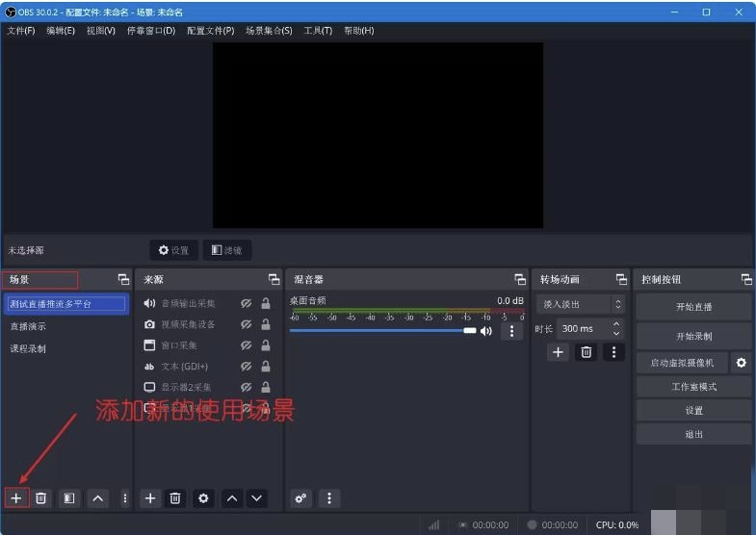
Task: Mute the 桌面音频 speaker icon
Action: click(x=486, y=331)
